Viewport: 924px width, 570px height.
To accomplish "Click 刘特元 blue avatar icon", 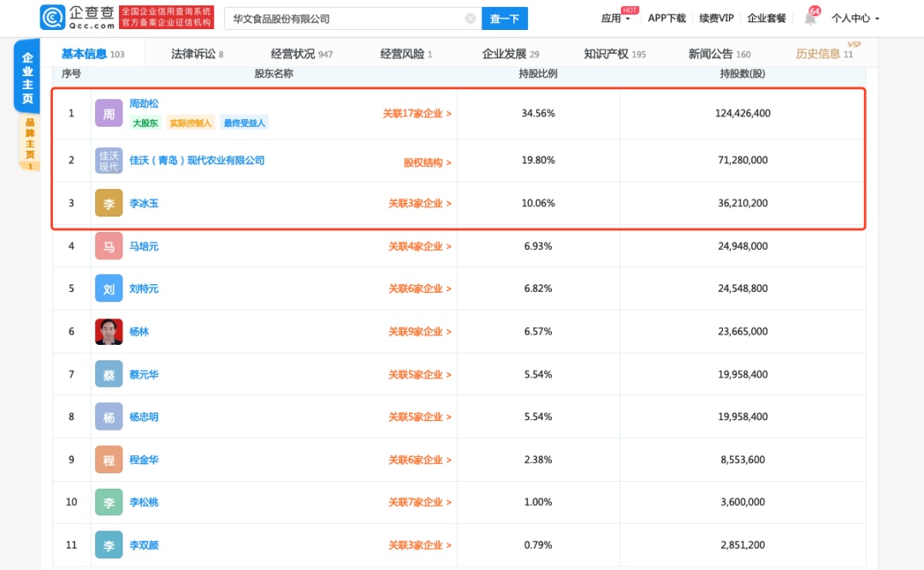I will tap(109, 288).
